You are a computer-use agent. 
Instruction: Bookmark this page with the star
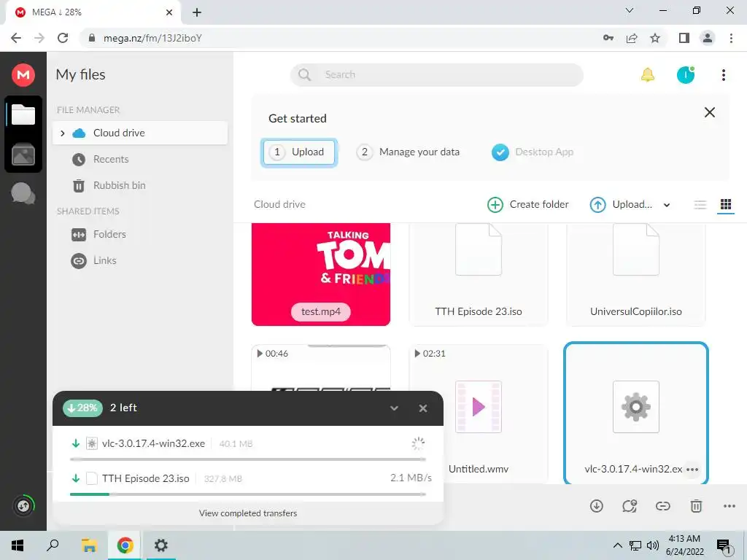pyautogui.click(x=655, y=38)
